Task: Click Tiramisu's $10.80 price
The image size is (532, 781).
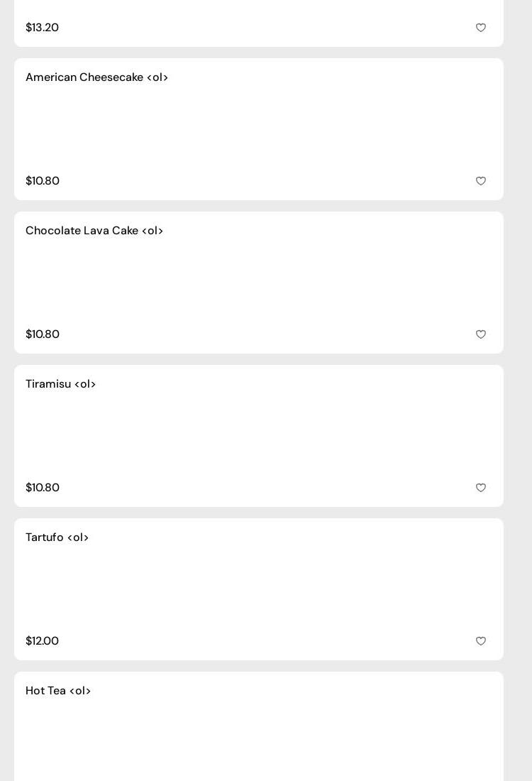Action: (x=43, y=488)
